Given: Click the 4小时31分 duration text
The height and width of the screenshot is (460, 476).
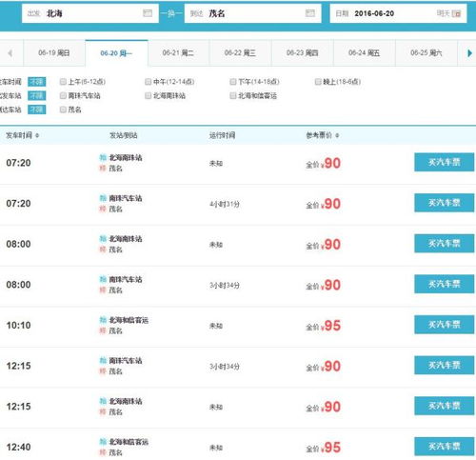Looking at the screenshot, I should [225, 204].
